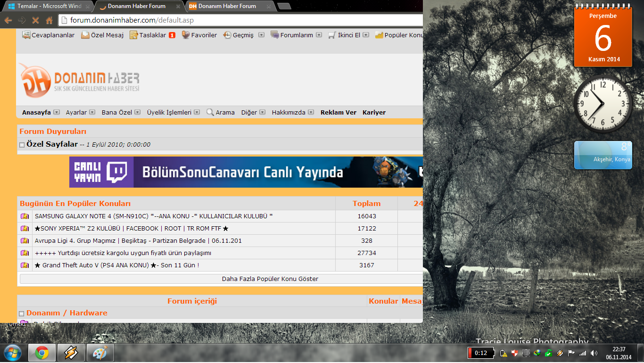This screenshot has width=644, height=363.
Task: Expand dropdown arrow next to Geçmiş
Action: point(261,35)
